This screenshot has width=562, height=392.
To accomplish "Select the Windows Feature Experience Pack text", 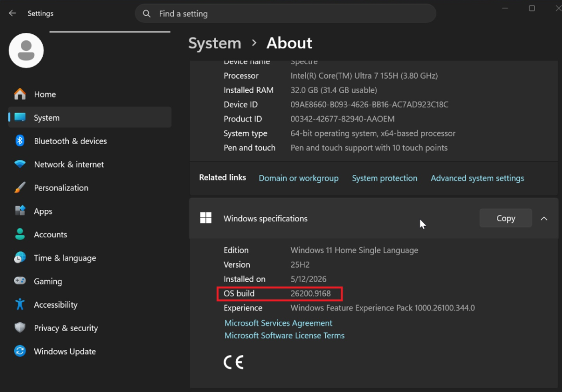I will pyautogui.click(x=382, y=308).
